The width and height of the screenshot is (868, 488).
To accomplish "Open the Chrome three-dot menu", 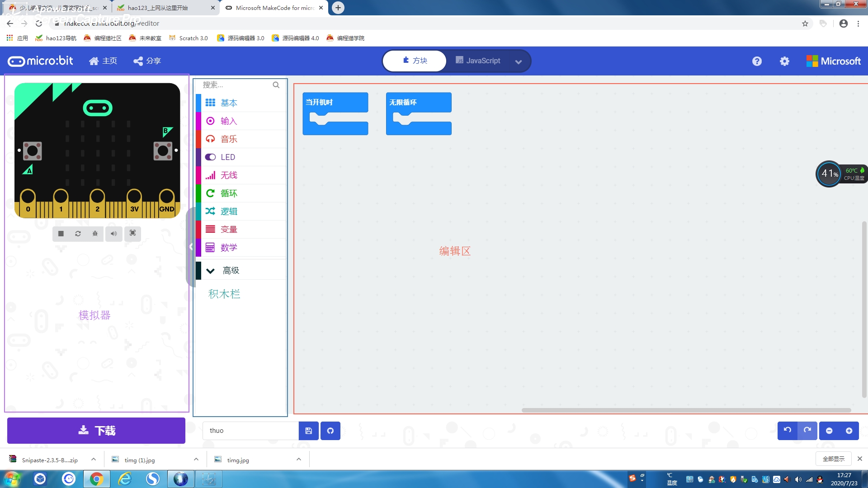I will 858,23.
